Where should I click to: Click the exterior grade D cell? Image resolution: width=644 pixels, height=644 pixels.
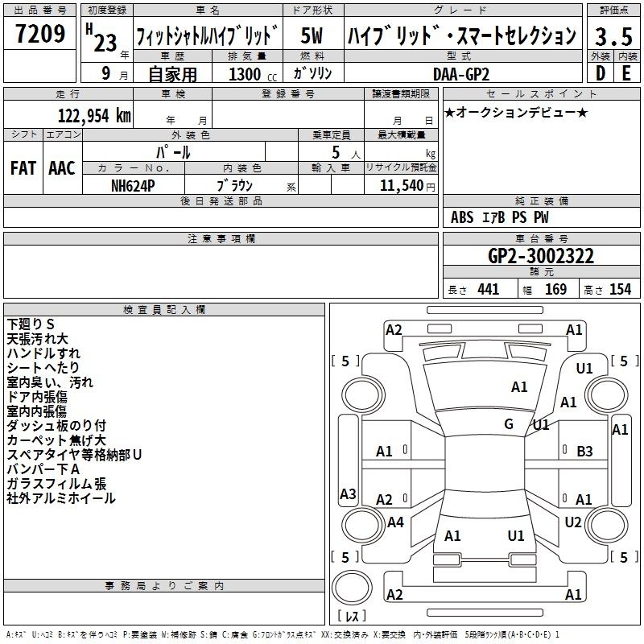[x=599, y=72]
